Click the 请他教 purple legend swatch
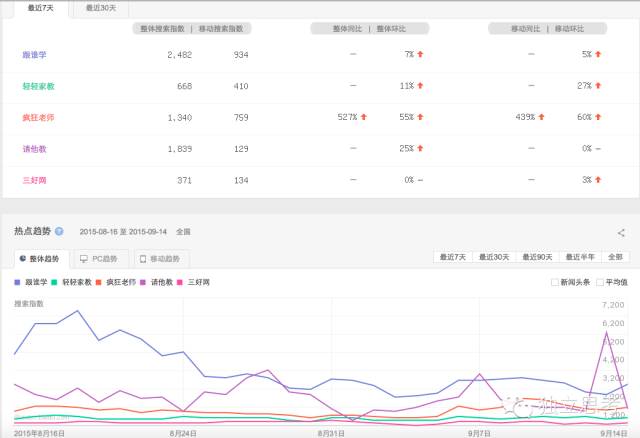The image size is (640, 438). (x=145, y=283)
